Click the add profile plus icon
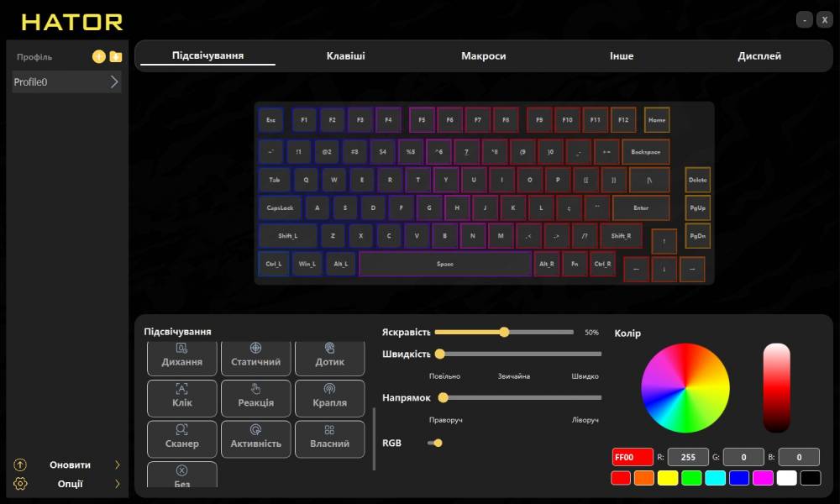The image size is (840, 504). tap(98, 57)
